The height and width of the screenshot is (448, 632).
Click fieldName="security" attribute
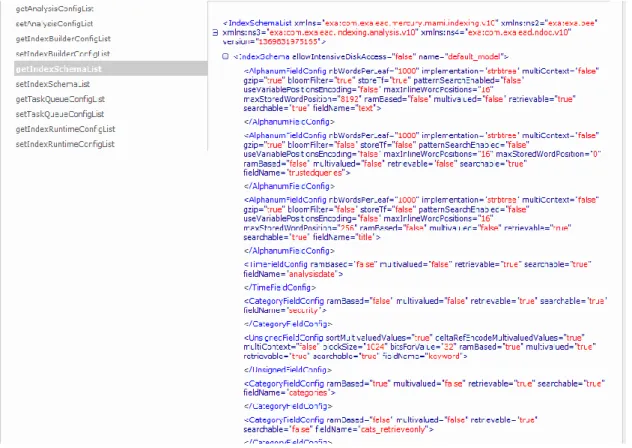[285, 310]
